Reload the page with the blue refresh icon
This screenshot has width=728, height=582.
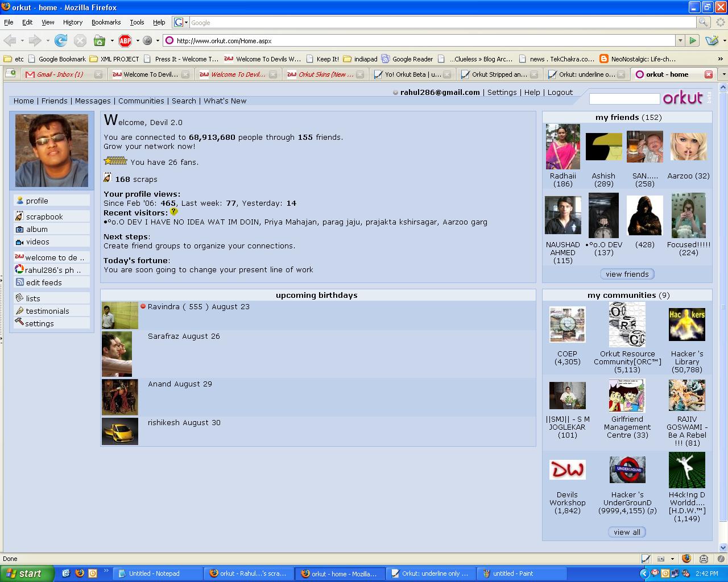[61, 40]
